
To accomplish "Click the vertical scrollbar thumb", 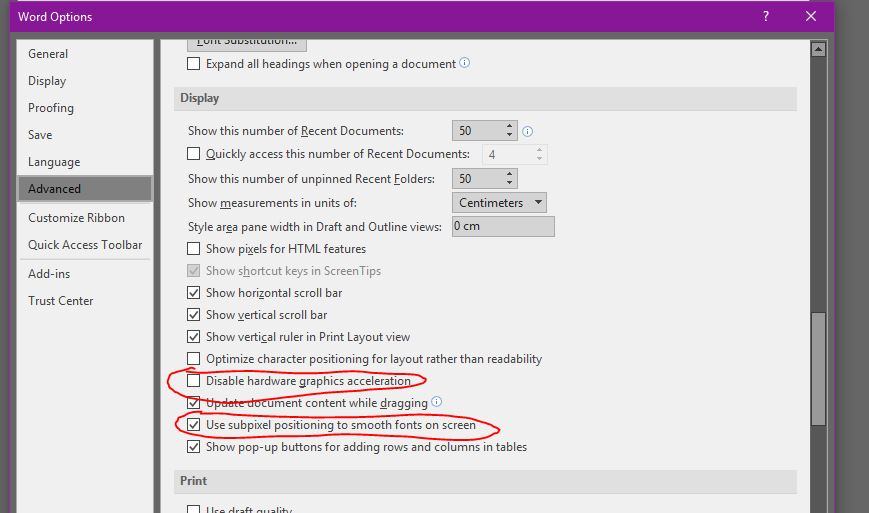I will pos(818,368).
